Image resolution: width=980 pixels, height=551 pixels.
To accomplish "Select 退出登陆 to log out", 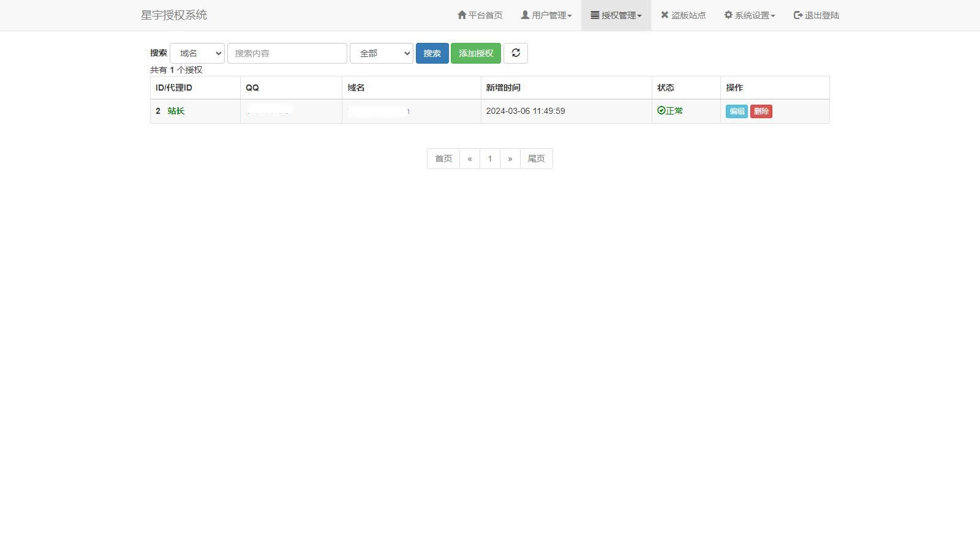I will (816, 15).
